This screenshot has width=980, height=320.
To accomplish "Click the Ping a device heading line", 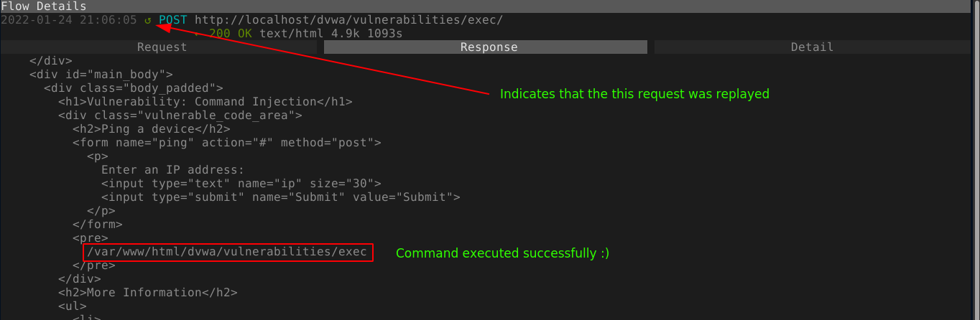I will tap(151, 129).
